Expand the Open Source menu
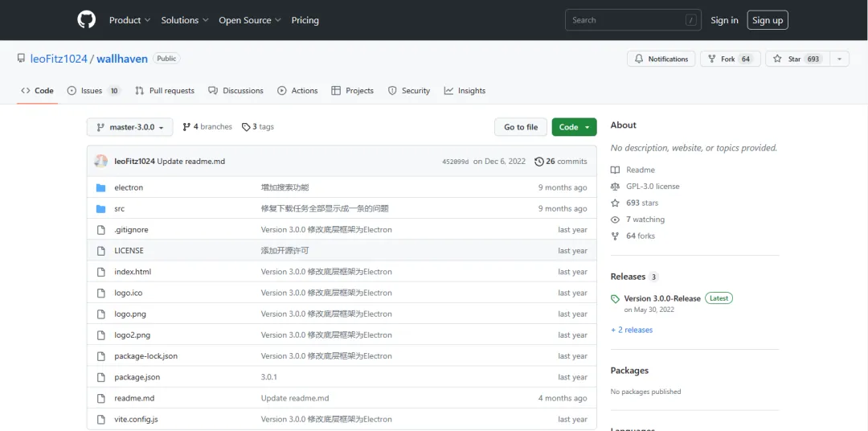 pyautogui.click(x=250, y=20)
